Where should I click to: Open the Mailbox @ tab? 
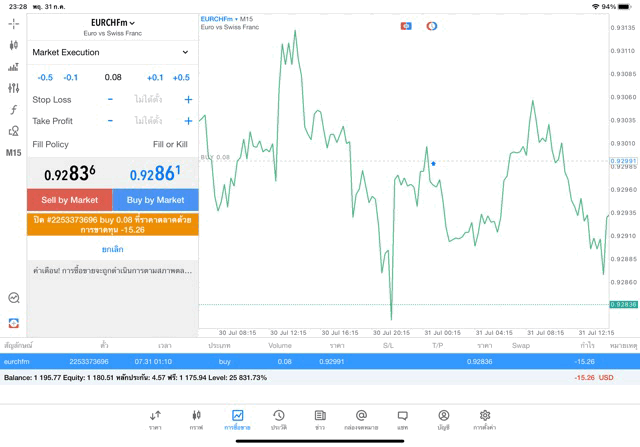point(361,420)
